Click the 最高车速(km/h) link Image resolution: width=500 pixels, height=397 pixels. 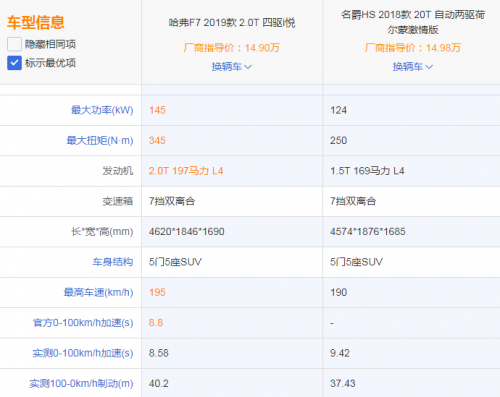tap(98, 292)
